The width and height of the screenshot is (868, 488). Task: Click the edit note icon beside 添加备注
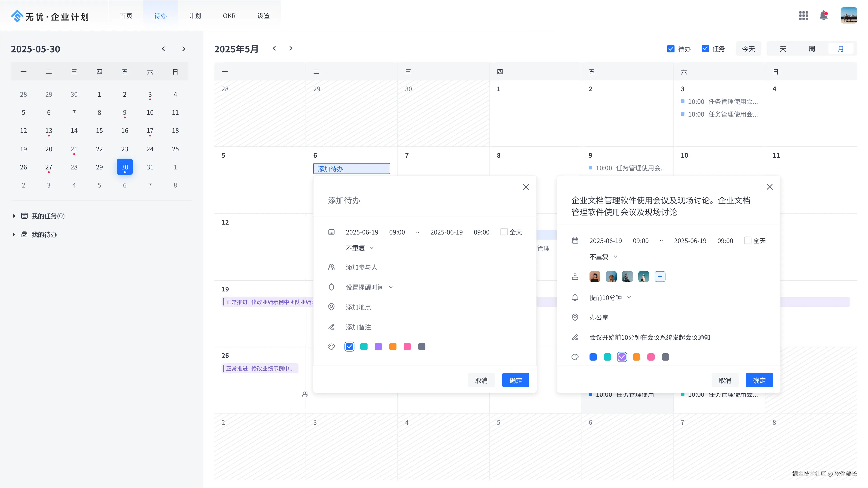click(331, 327)
